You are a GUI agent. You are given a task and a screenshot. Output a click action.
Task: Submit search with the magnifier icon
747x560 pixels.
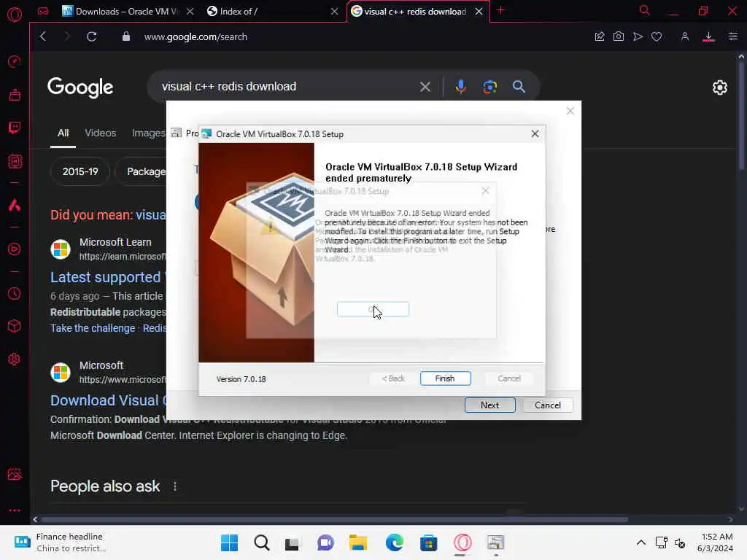[x=519, y=87]
